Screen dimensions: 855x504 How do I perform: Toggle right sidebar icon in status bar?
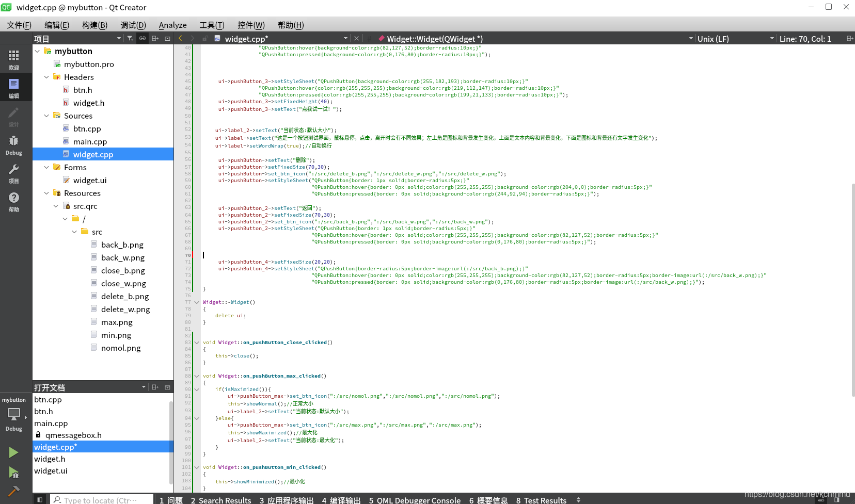click(x=836, y=500)
